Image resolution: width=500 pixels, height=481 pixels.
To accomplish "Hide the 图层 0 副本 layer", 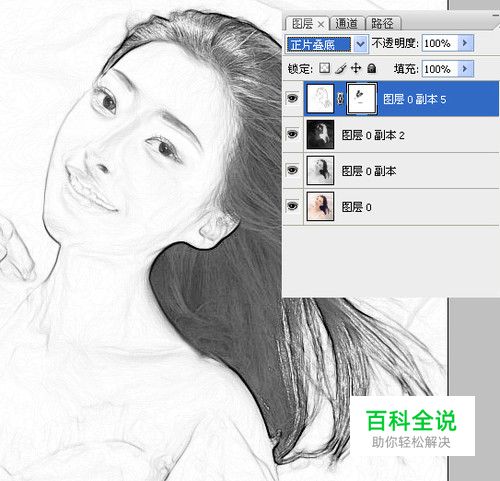I will click(x=292, y=170).
